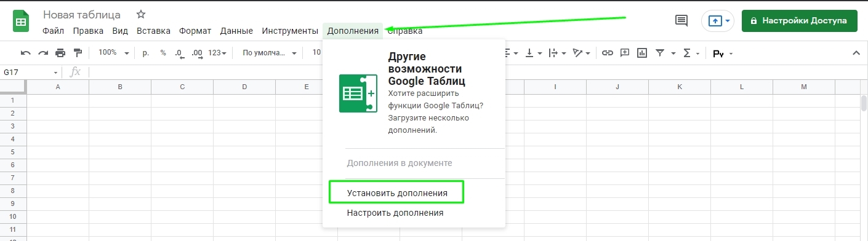Format as currency (р.)

(146, 53)
